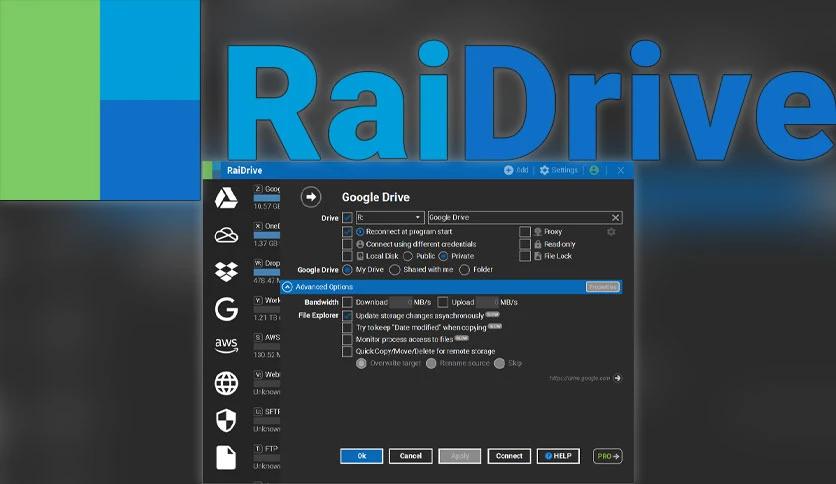Select the Skip radio option

click(x=499, y=364)
